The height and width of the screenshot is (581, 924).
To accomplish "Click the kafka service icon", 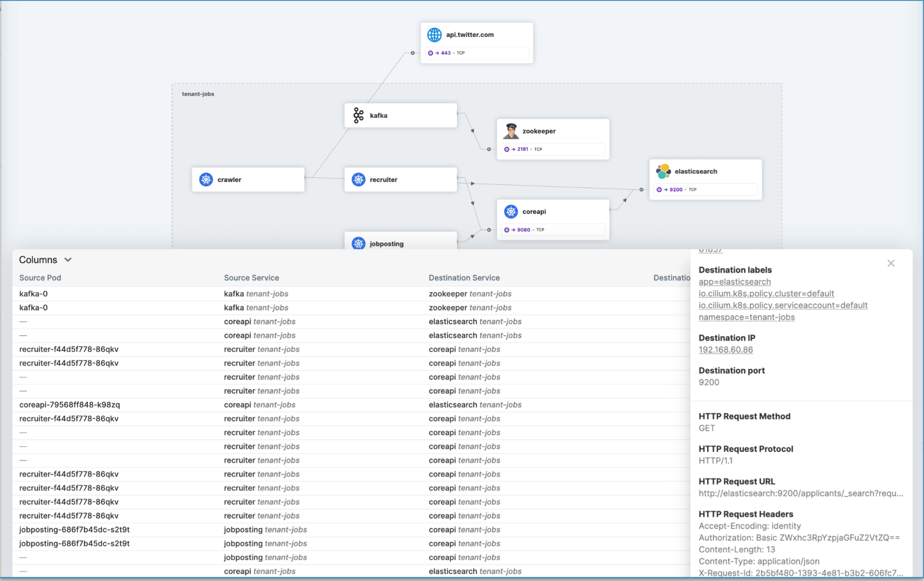I will point(358,115).
